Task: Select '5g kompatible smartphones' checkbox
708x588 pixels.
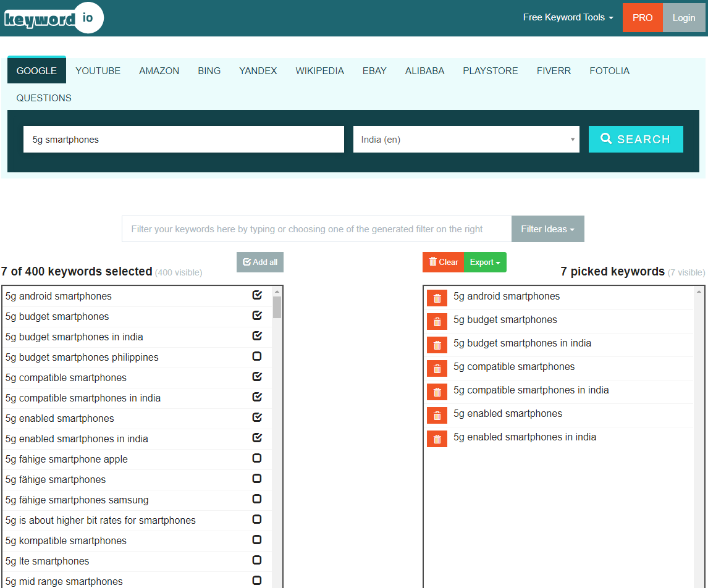Action: [x=257, y=540]
